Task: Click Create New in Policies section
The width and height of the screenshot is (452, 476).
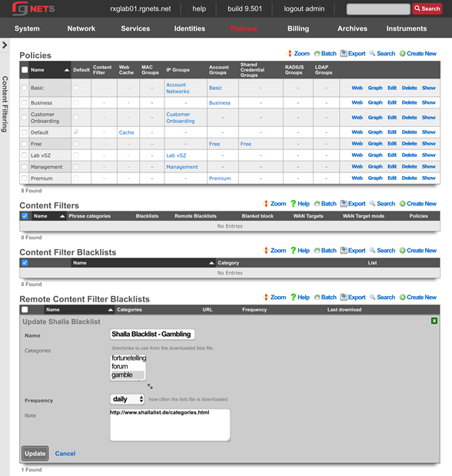Action: (x=418, y=53)
